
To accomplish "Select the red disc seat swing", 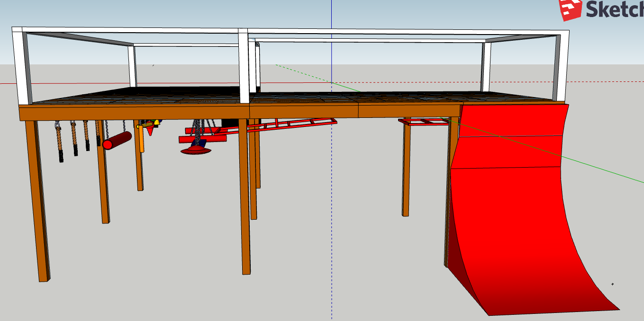I will click(x=196, y=151).
